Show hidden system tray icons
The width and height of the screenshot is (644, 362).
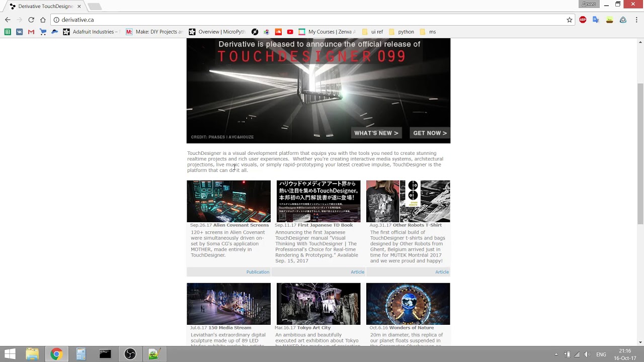(556, 354)
